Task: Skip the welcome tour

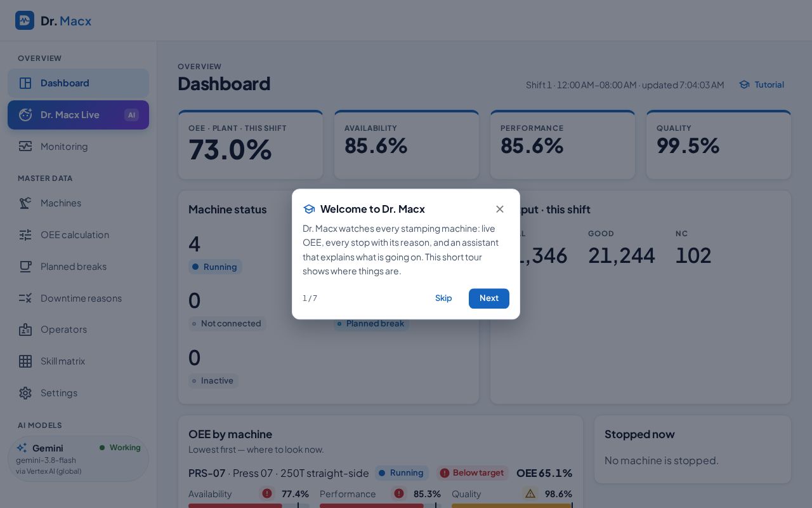Action: (443, 298)
